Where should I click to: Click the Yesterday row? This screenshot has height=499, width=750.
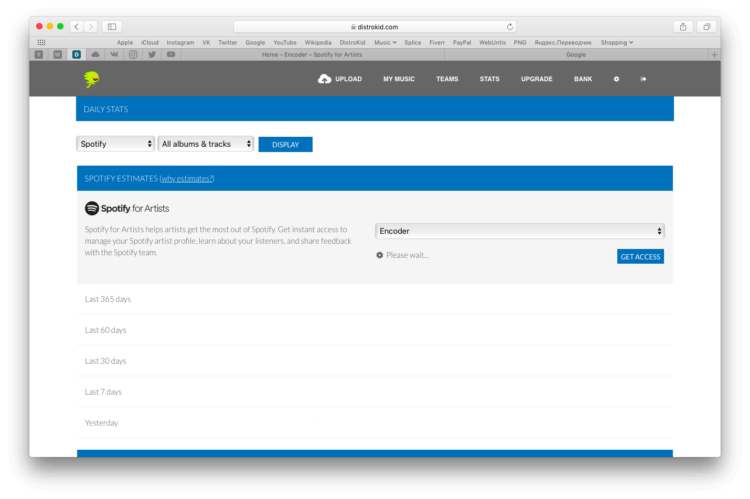(375, 423)
